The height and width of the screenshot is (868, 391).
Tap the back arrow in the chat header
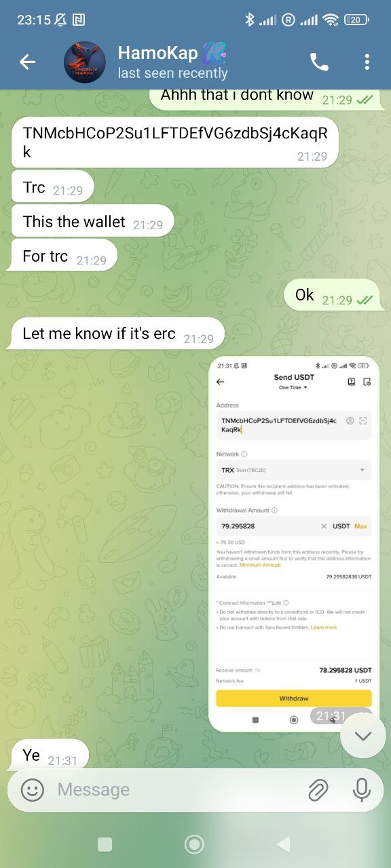pos(27,62)
